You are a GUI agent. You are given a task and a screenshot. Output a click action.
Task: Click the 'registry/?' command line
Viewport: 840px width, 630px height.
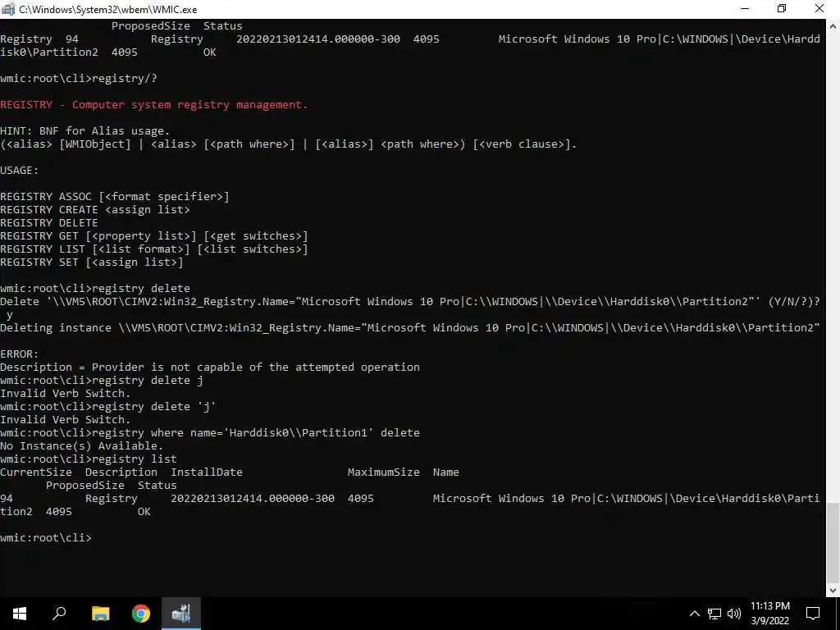pos(79,78)
